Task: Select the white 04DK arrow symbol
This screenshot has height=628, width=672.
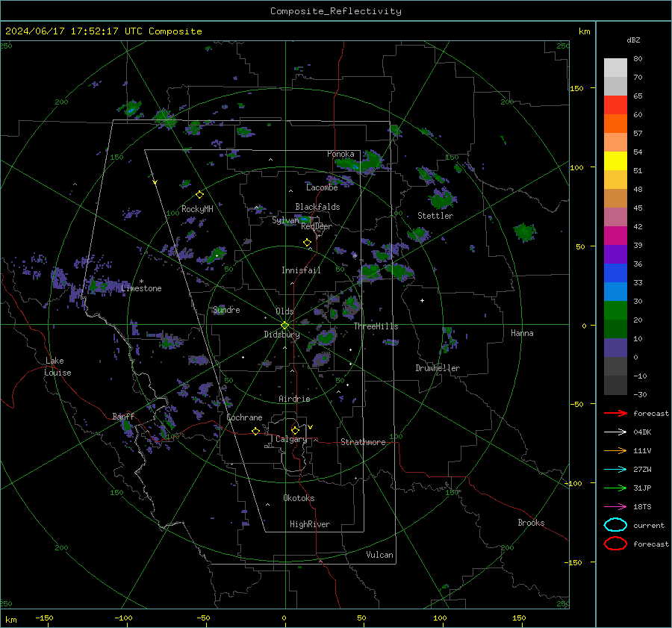Action: (615, 432)
